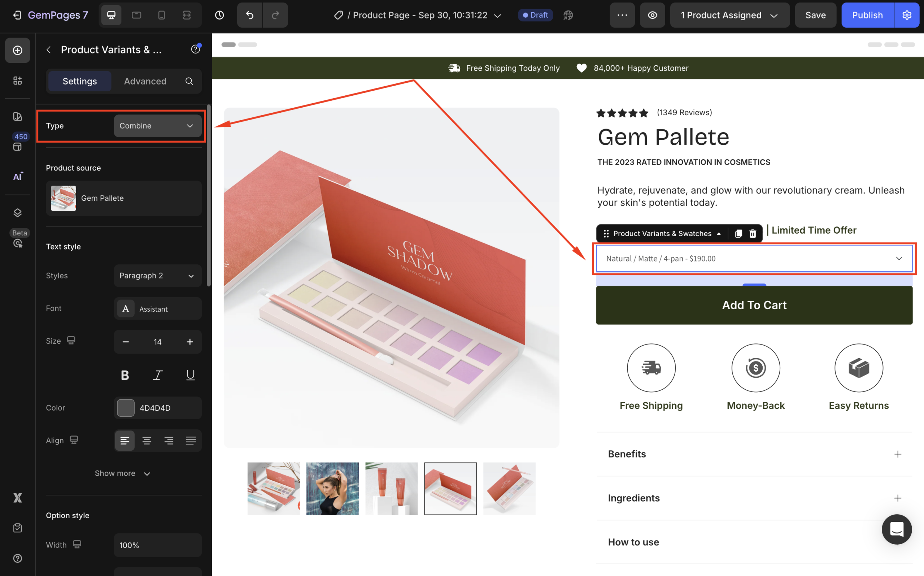Image resolution: width=924 pixels, height=576 pixels.
Task: Open Styles Paragraph 2 dropdown
Action: tap(157, 276)
